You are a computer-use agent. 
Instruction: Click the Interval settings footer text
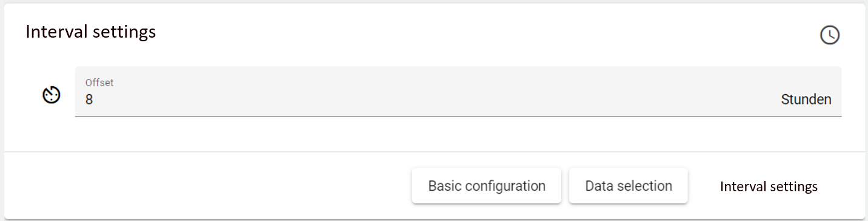coord(769,186)
